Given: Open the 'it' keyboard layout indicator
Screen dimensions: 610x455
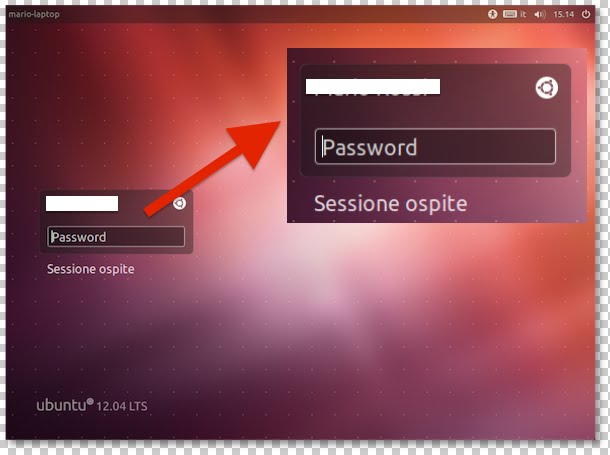Looking at the screenshot, I should [x=523, y=14].
